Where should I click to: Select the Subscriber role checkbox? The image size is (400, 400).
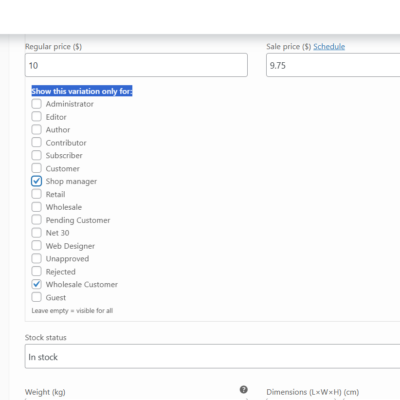click(36, 155)
